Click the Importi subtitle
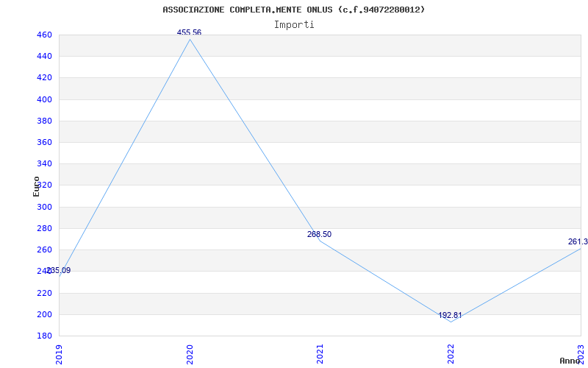The width and height of the screenshot is (588, 368). point(294,25)
